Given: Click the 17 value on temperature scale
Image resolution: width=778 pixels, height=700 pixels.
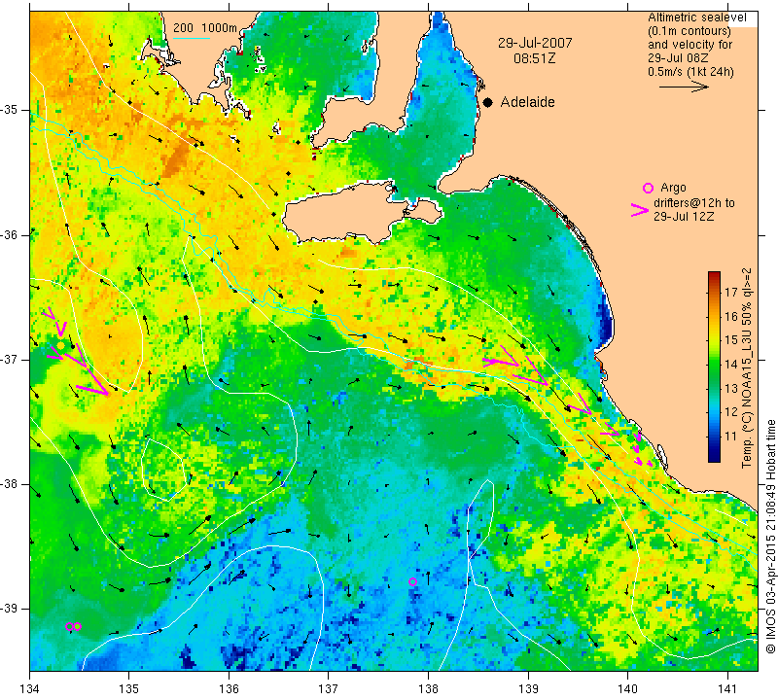Looking at the screenshot, I should (732, 292).
